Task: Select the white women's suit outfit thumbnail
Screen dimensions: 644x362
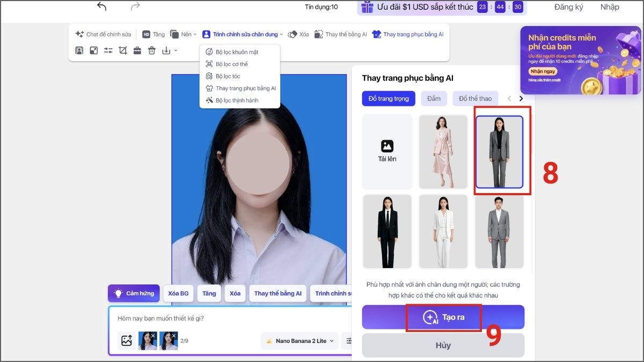Action: 443,231
